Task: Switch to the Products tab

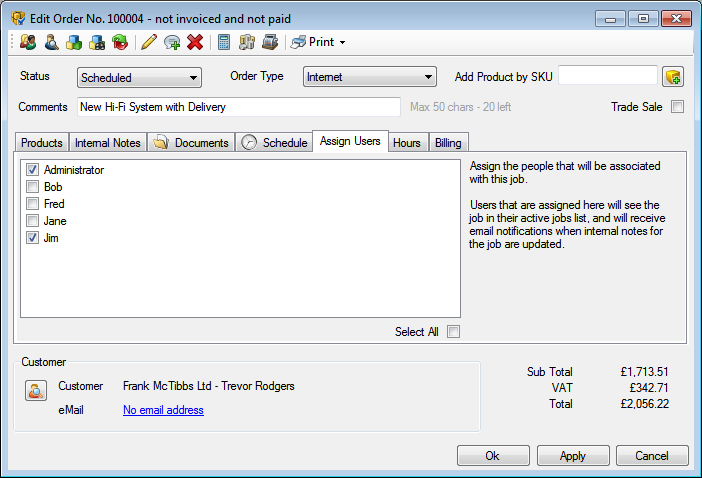Action: coord(42,143)
